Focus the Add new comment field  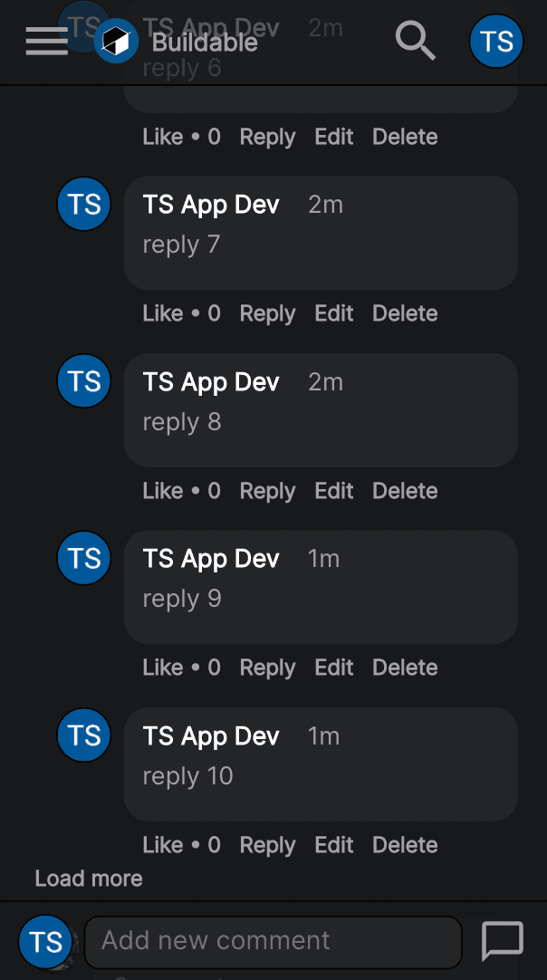273,942
